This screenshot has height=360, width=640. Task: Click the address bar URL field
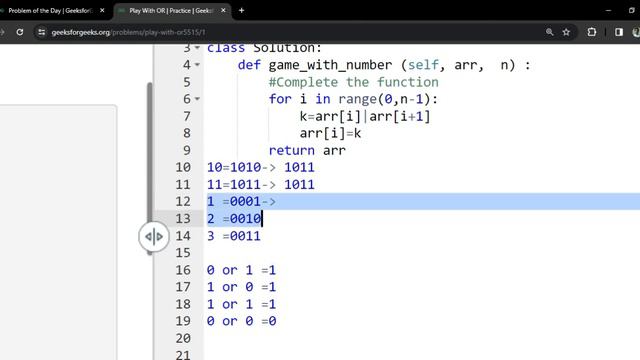point(294,32)
